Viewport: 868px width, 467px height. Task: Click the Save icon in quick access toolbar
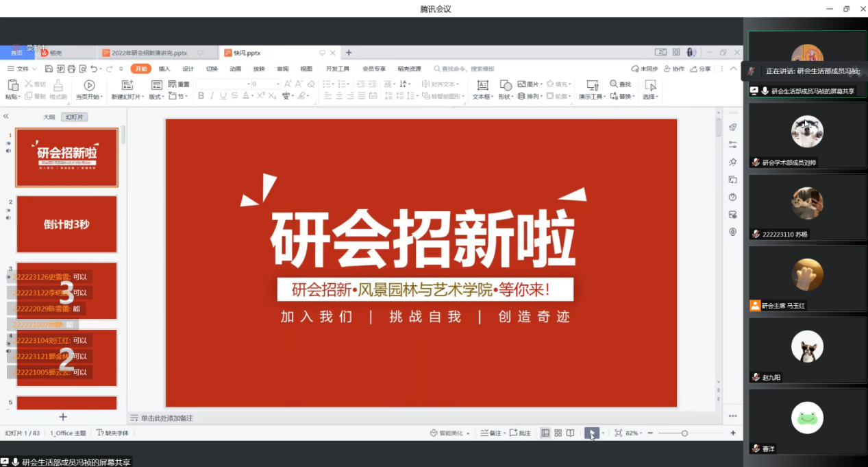click(49, 69)
